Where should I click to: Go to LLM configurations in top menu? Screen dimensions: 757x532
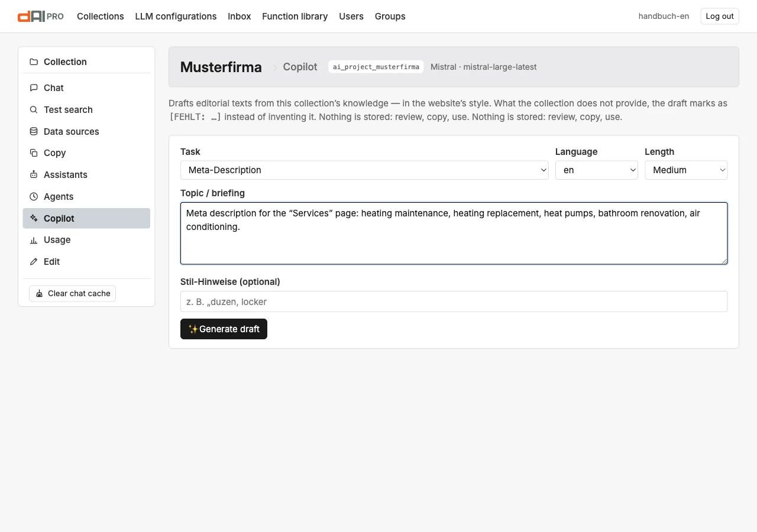coord(176,17)
